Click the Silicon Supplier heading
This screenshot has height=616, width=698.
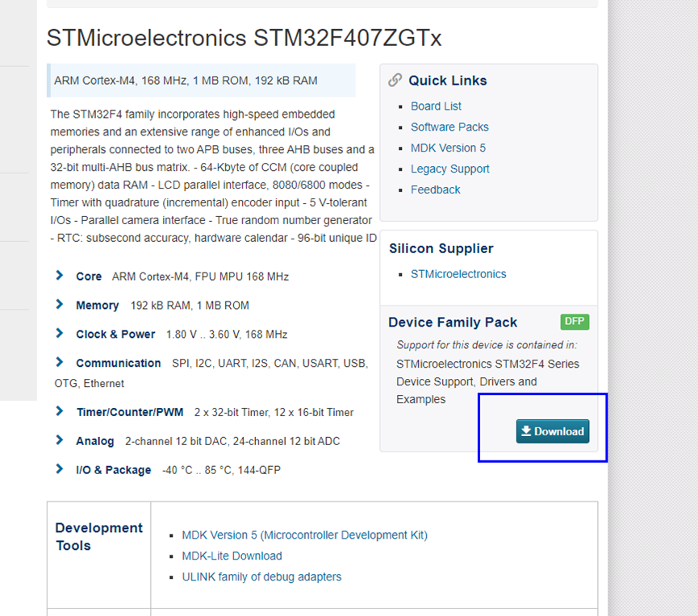pyautogui.click(x=441, y=248)
